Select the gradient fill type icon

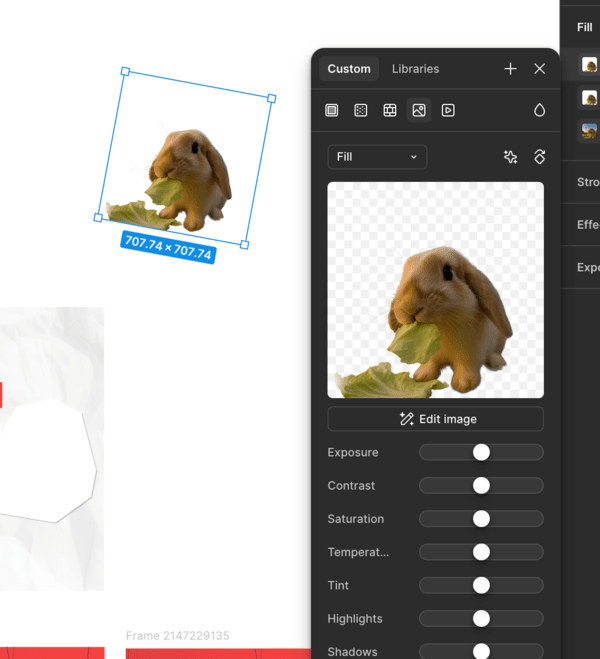pyautogui.click(x=361, y=110)
